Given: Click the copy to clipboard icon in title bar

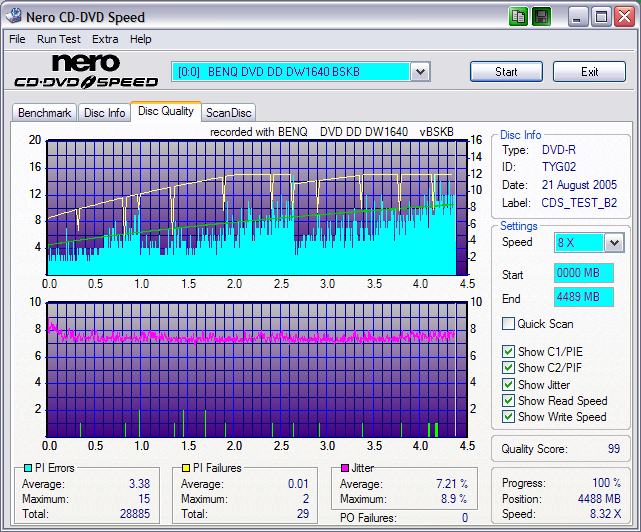Looking at the screenshot, I should coord(518,16).
